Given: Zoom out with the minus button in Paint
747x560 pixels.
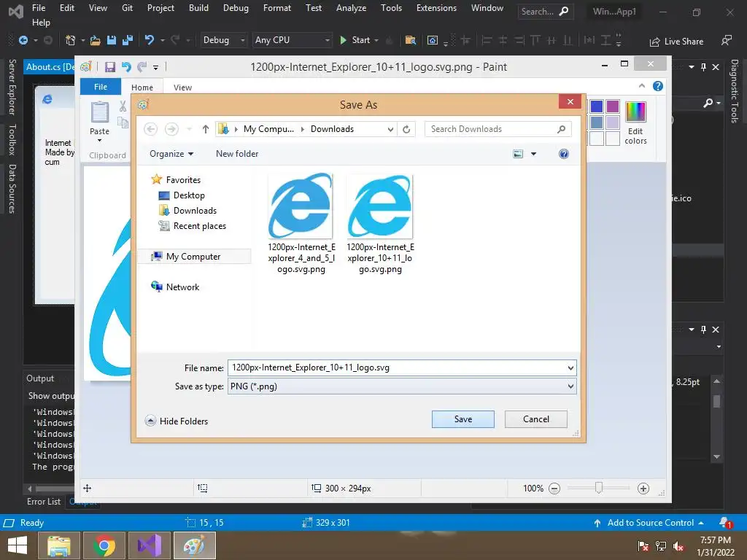Looking at the screenshot, I should click(554, 489).
